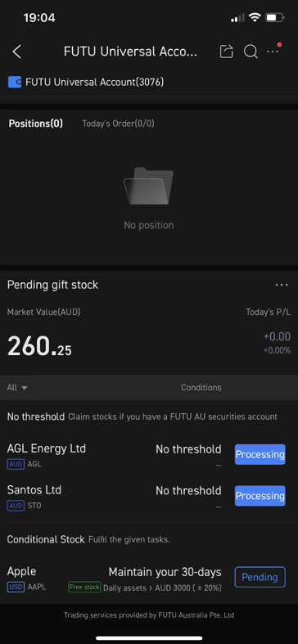The width and height of the screenshot is (298, 644).
Task: Switch to the Positions(0) tab
Action: click(x=36, y=124)
